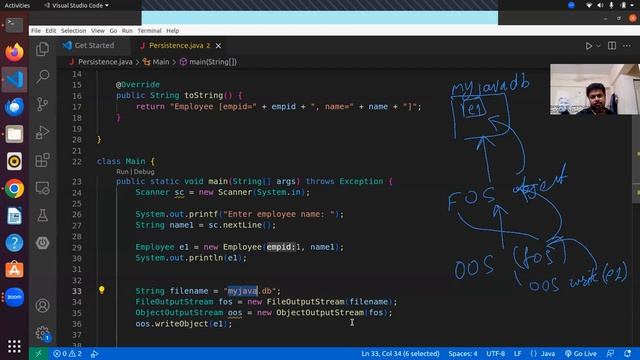The width and height of the screenshot is (640, 360).
Task: Open the View menu
Action: click(98, 31)
